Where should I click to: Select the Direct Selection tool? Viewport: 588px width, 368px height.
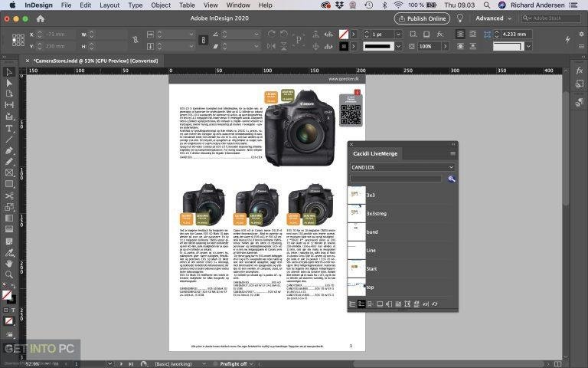[9, 83]
